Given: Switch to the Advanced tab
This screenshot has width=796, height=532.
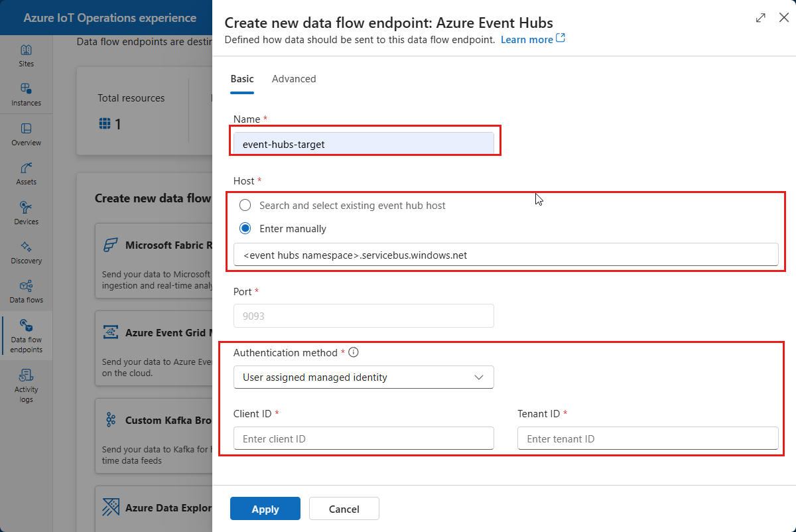Looking at the screenshot, I should click(x=294, y=78).
